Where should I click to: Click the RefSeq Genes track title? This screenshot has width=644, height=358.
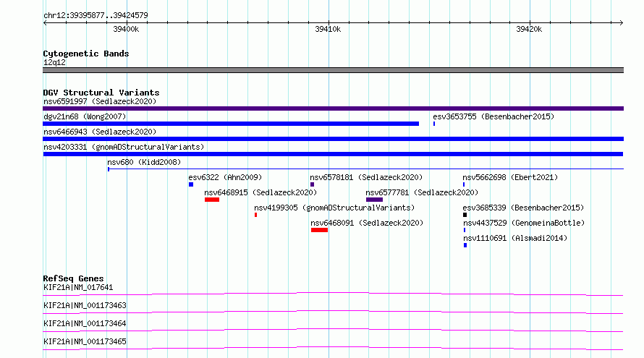[x=73, y=278]
